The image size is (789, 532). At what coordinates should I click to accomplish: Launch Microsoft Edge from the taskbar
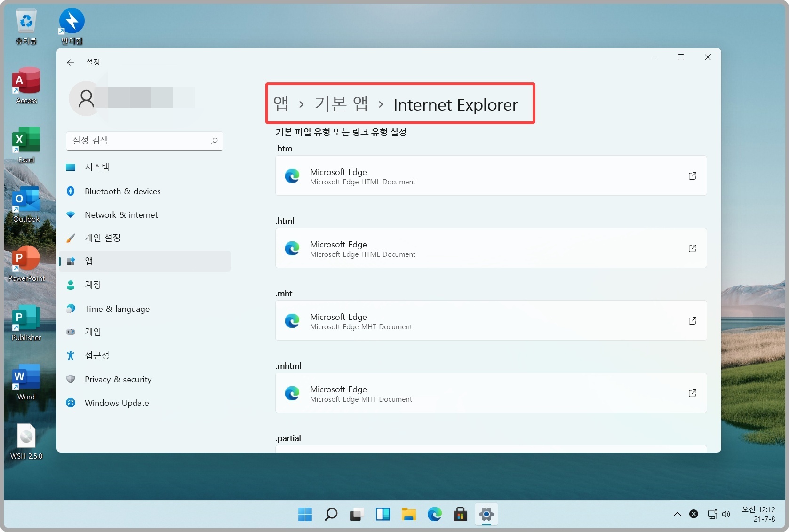434,514
